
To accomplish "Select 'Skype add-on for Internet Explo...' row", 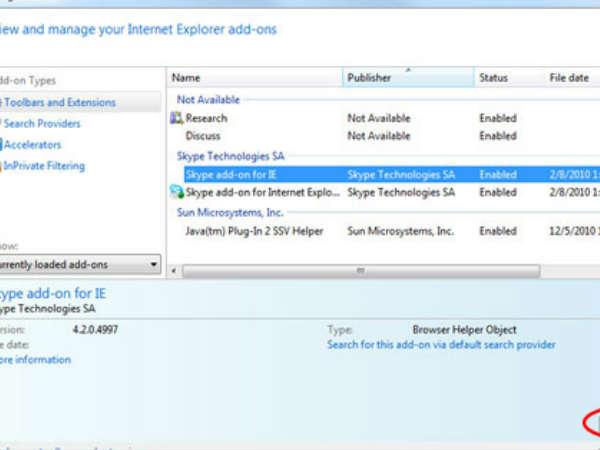I will (384, 192).
